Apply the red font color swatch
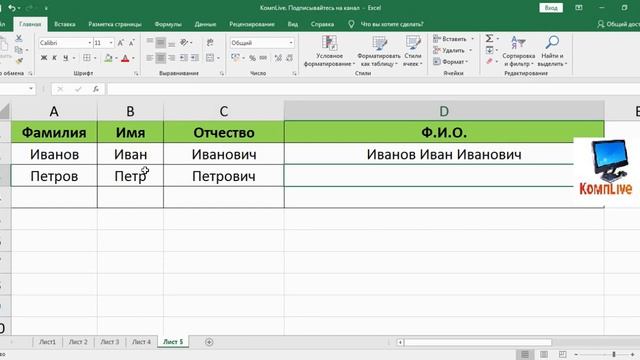 [x=125, y=58]
